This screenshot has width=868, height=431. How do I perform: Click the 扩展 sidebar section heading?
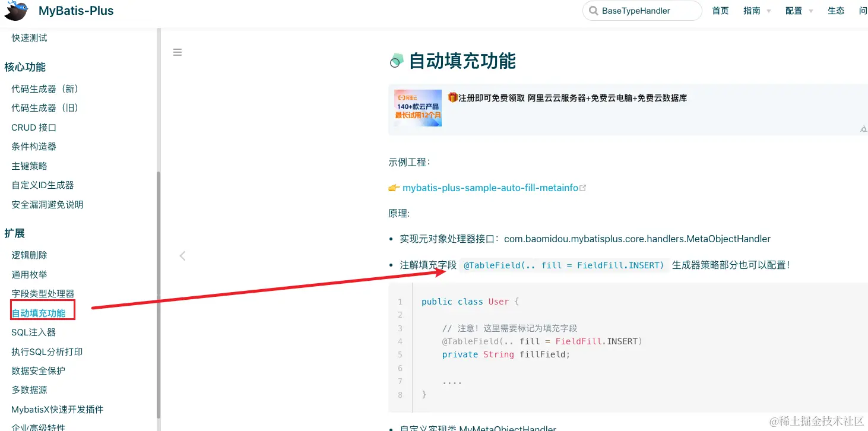(14, 233)
